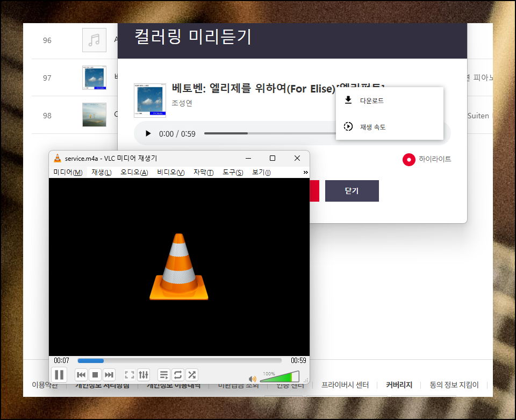Image resolution: width=516 pixels, height=420 pixels.
Task: Toggle VLC elapsed time display 00:07
Action: pos(61,360)
